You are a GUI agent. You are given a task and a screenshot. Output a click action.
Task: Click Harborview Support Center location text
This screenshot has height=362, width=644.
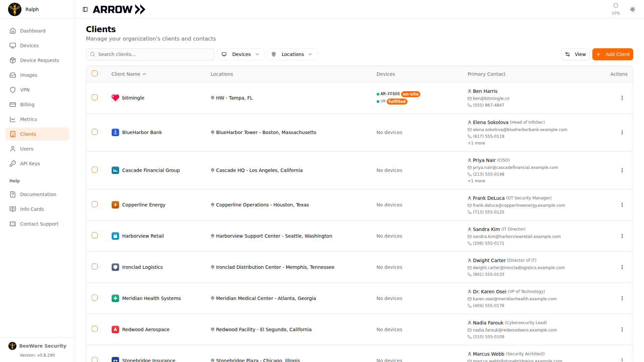tap(274, 236)
